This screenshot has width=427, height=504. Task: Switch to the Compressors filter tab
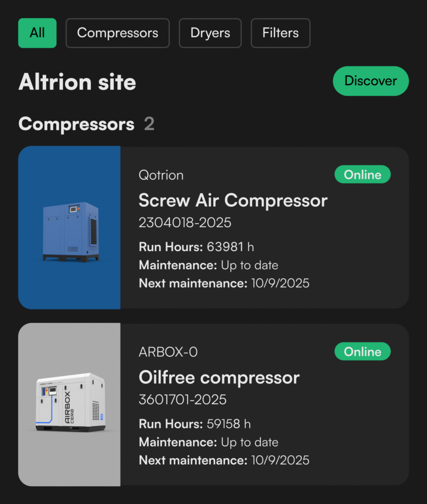coord(118,33)
